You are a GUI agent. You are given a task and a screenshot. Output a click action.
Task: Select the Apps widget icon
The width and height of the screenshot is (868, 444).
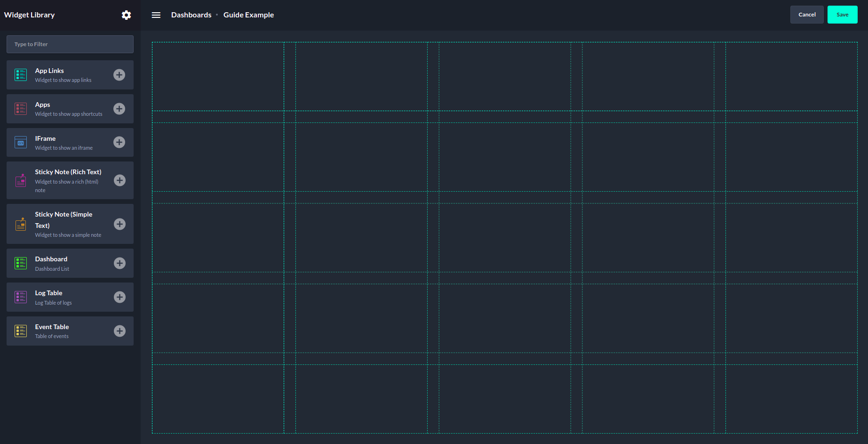click(20, 108)
